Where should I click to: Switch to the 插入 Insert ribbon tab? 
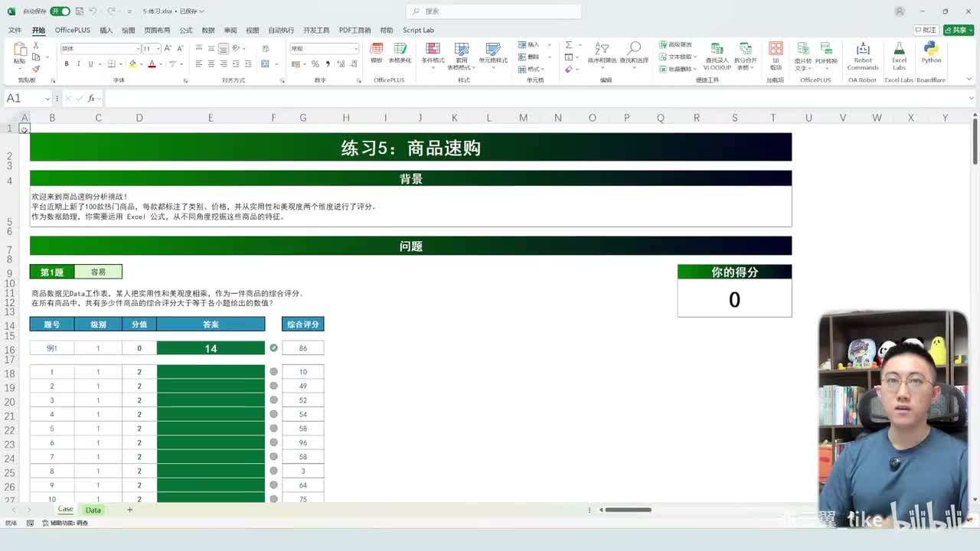coord(106,30)
